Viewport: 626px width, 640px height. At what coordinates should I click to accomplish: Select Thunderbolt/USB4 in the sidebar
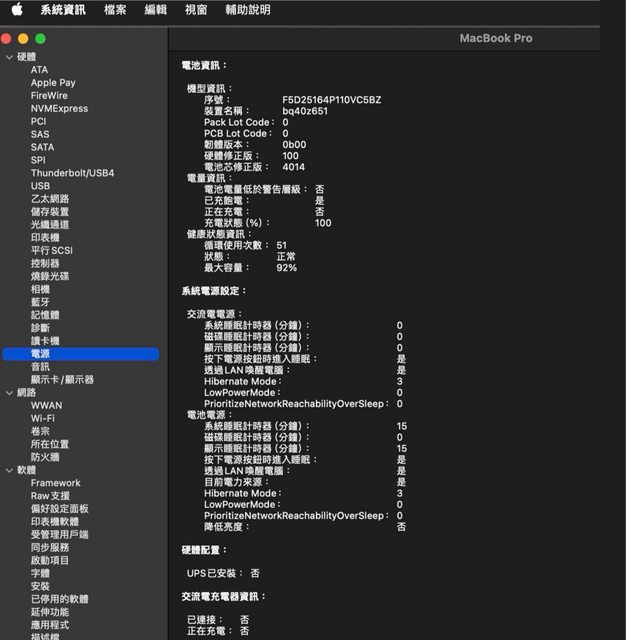point(72,173)
